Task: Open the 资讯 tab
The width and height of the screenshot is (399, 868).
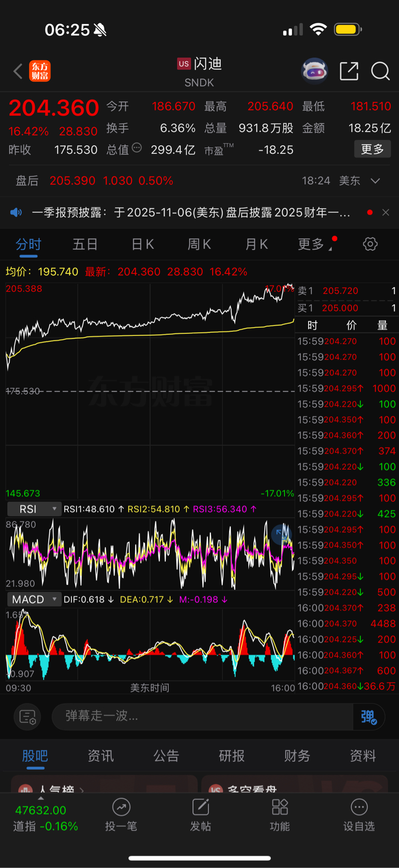Action: coord(100,756)
